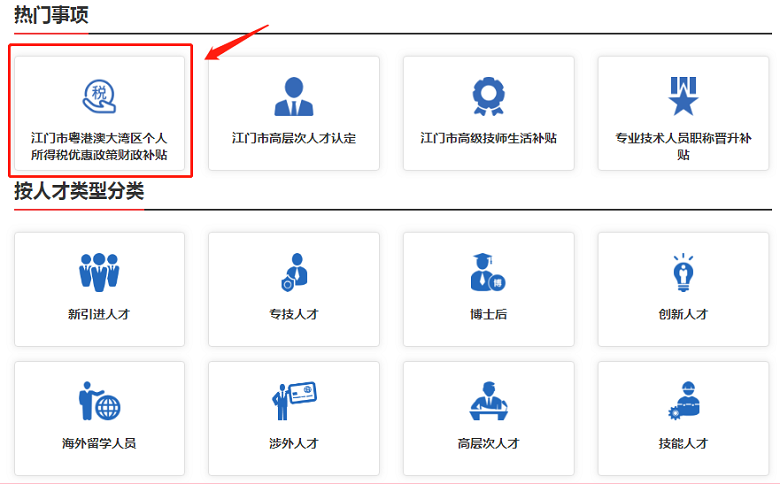
Task: Click the lightbulb icon for 创新人才
Action: click(683, 272)
